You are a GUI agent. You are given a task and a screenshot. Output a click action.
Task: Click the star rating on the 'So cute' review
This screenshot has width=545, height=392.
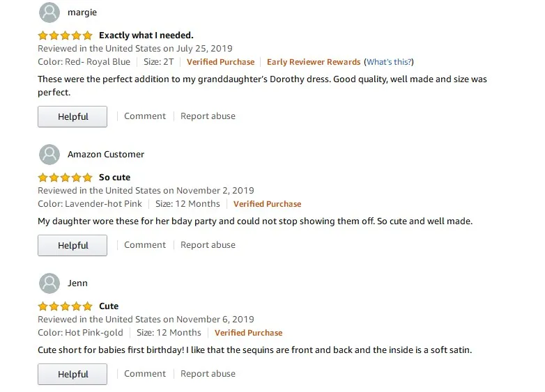click(x=65, y=178)
